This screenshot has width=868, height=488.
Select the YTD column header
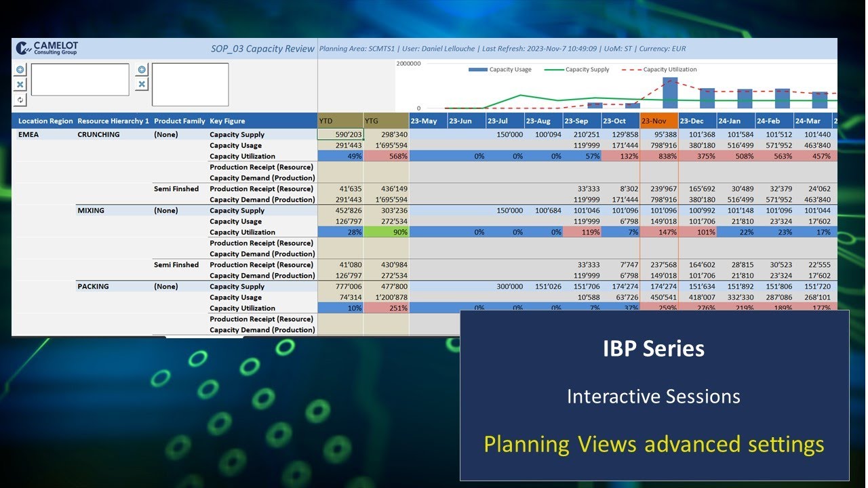340,121
